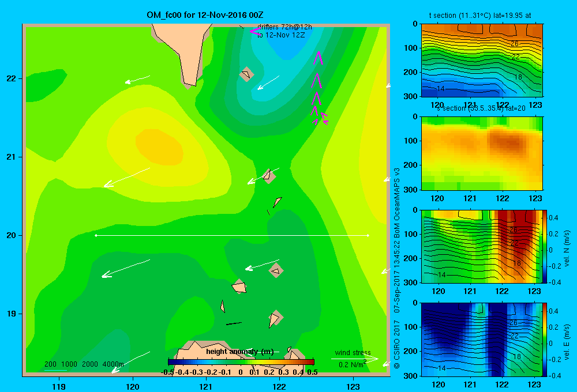Click the west endpoint of the white section line
This screenshot has width=577, height=392.
click(x=96, y=235)
